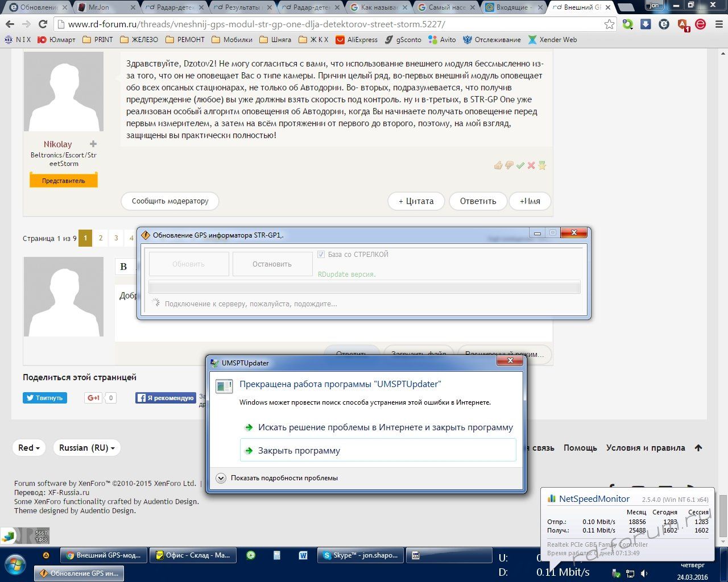Go to page 2 of the thread
This screenshot has height=582, width=728.
tap(101, 238)
